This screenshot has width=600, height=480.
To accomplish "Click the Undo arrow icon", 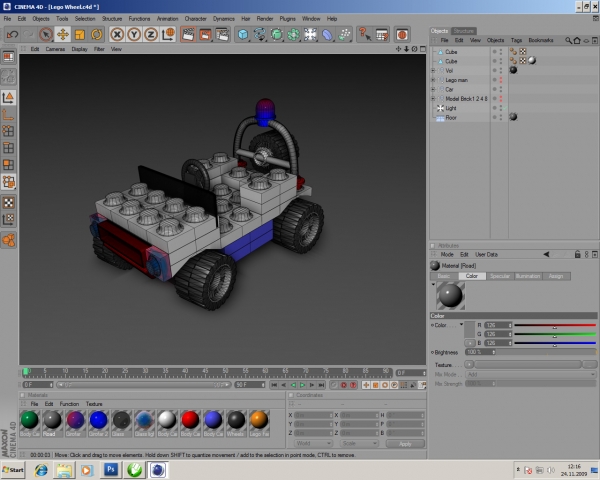I will [x=12, y=35].
